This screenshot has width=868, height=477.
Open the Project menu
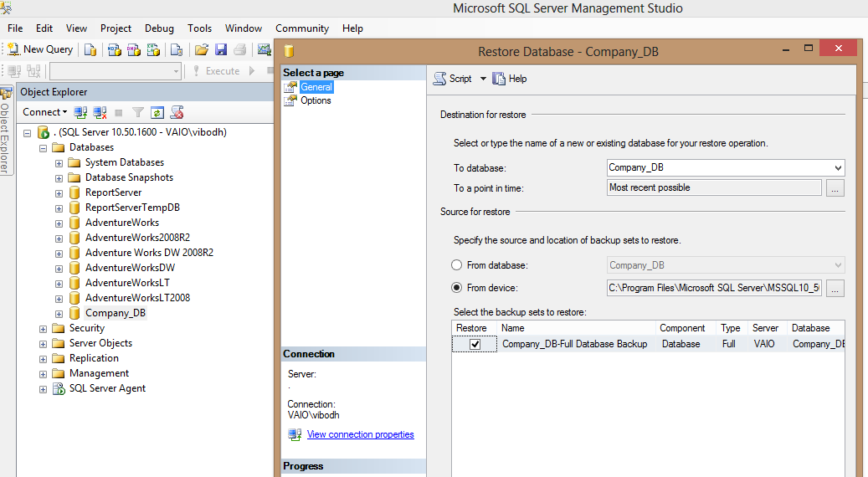[x=116, y=28]
